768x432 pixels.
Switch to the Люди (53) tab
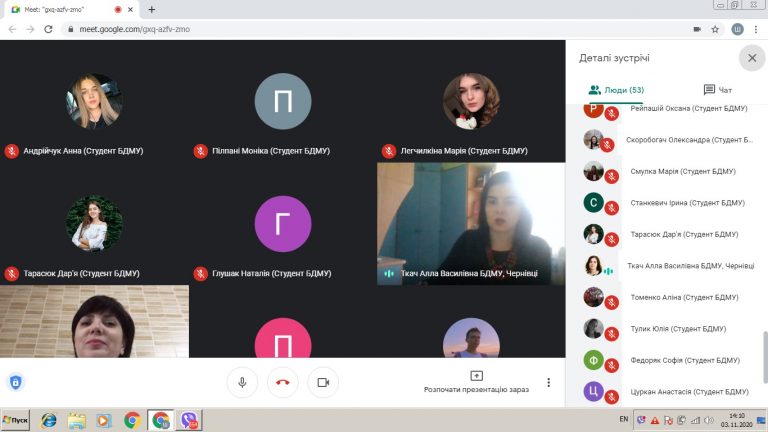[616, 90]
